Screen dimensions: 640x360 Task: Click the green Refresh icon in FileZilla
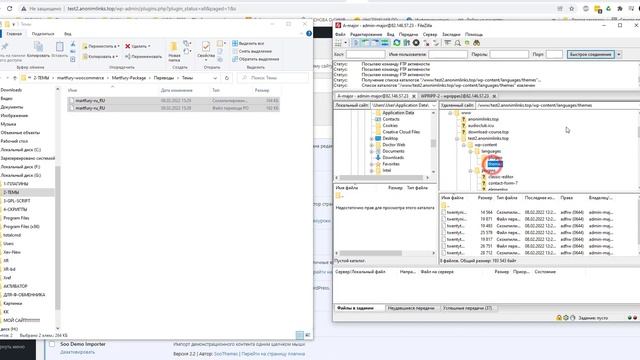[396, 43]
